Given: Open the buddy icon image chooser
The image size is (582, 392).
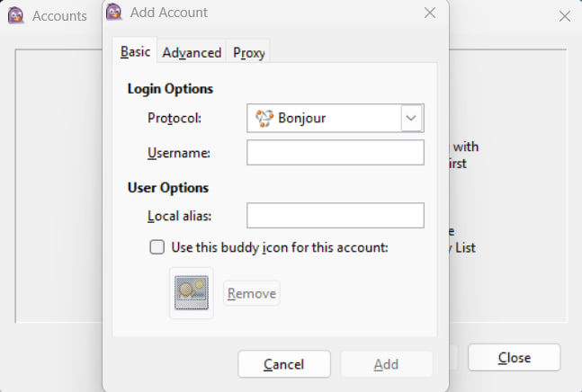Looking at the screenshot, I should click(x=192, y=292).
